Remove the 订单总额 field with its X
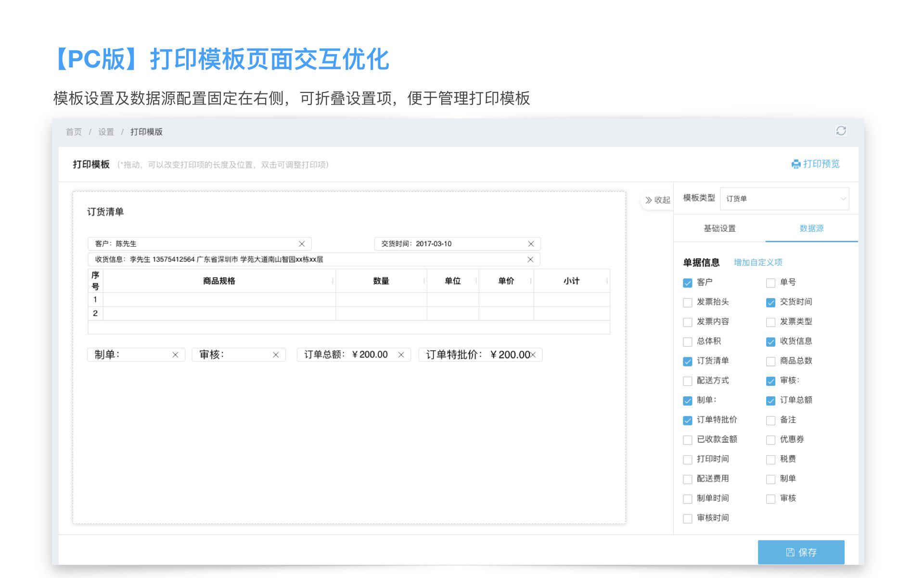The height and width of the screenshot is (578, 924). [x=401, y=355]
